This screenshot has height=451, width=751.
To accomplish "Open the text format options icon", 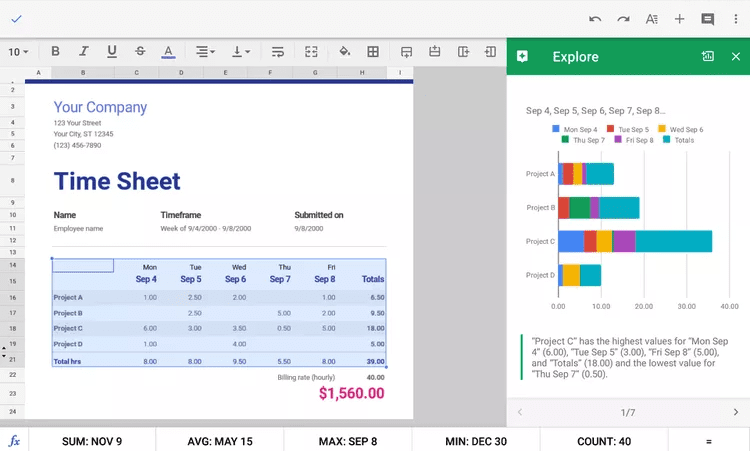I will coord(651,19).
